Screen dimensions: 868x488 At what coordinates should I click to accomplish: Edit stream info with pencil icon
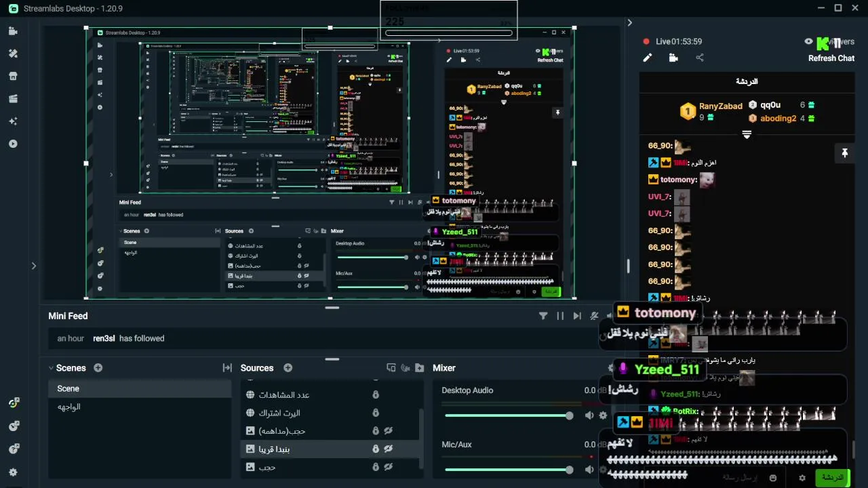[x=648, y=58]
